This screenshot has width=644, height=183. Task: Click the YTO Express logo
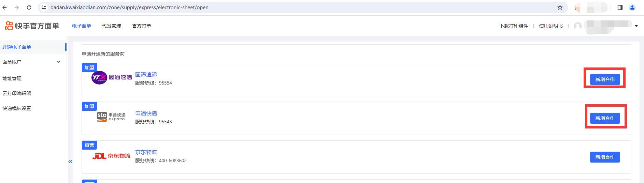[112, 78]
